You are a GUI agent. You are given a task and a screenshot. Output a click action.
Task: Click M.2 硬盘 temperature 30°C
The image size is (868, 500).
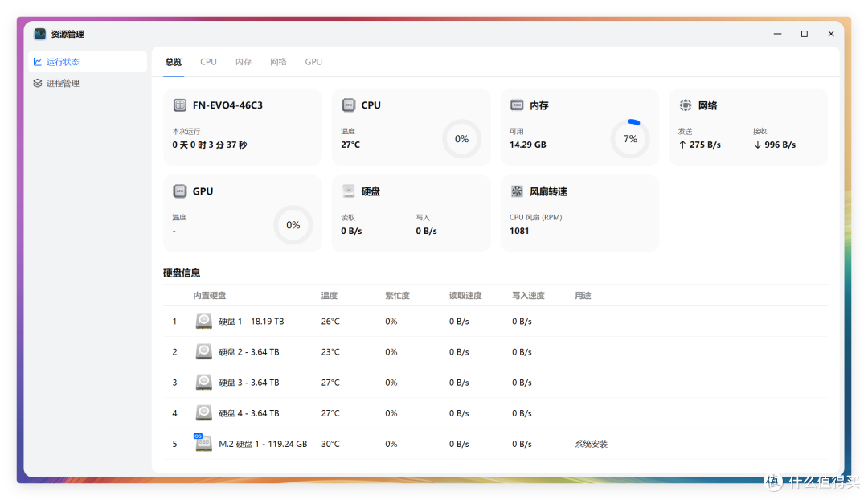point(330,444)
